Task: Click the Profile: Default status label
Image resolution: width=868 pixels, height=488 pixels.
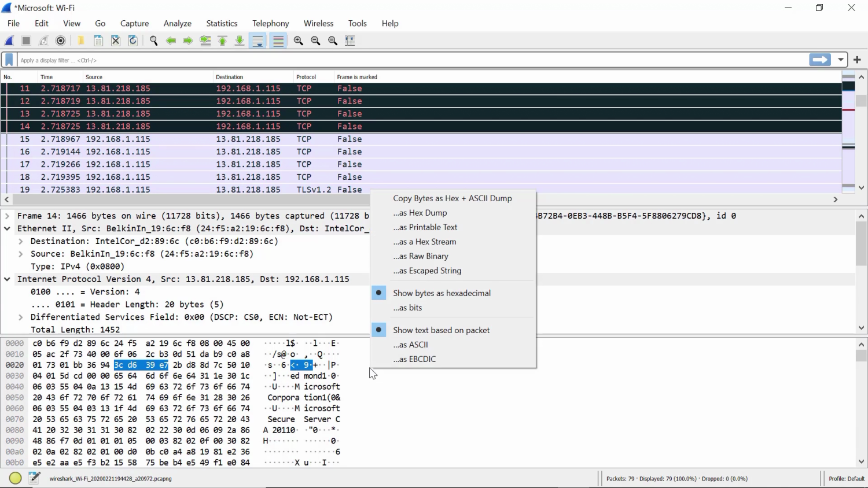Action: [x=846, y=479]
